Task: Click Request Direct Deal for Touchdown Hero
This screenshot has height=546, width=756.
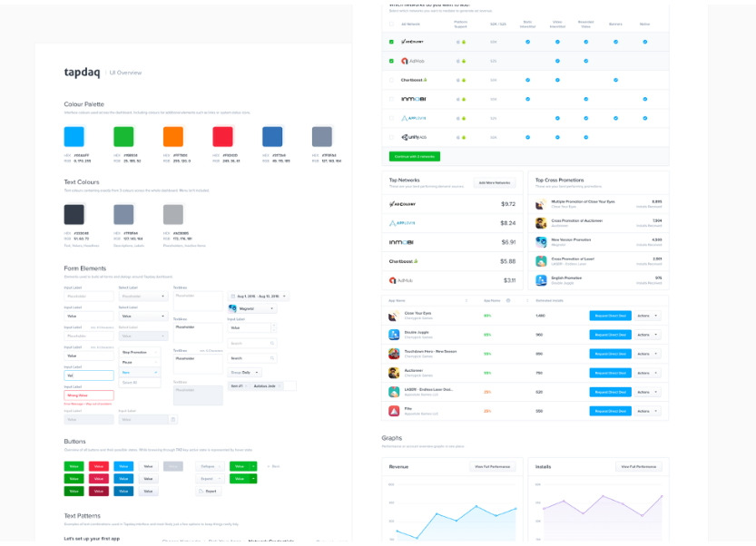Action: click(x=611, y=354)
